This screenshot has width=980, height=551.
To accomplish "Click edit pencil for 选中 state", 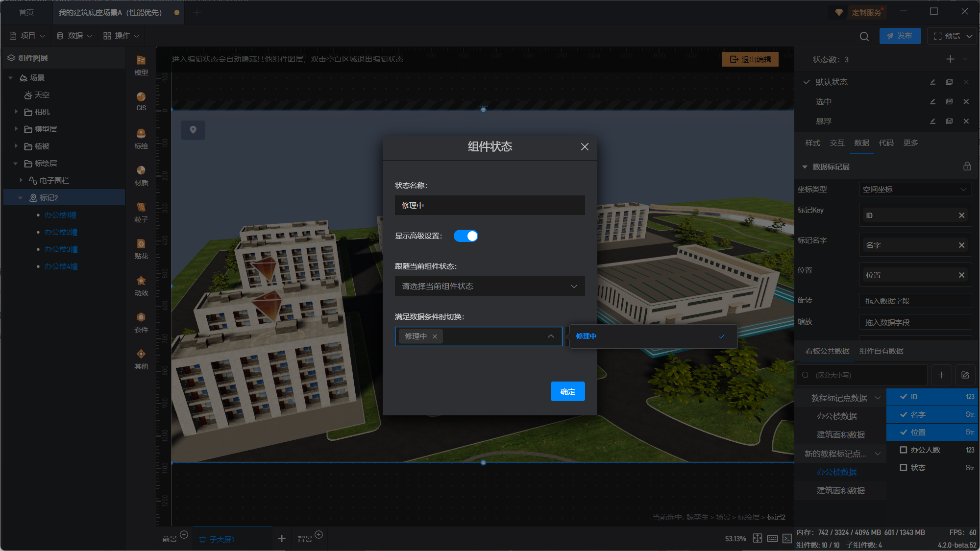I will point(932,102).
